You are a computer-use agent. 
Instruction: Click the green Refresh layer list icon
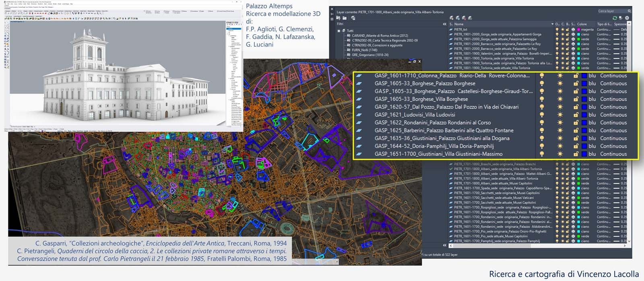[615, 18]
